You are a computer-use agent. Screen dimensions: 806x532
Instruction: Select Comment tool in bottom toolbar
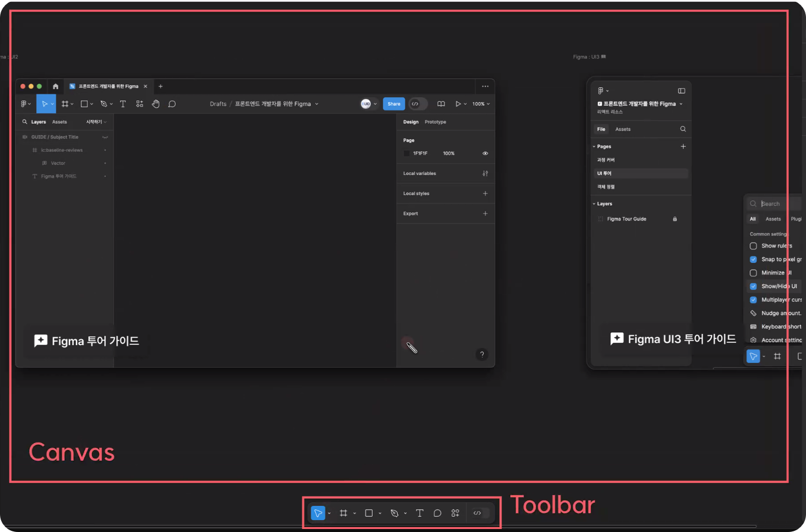click(437, 513)
